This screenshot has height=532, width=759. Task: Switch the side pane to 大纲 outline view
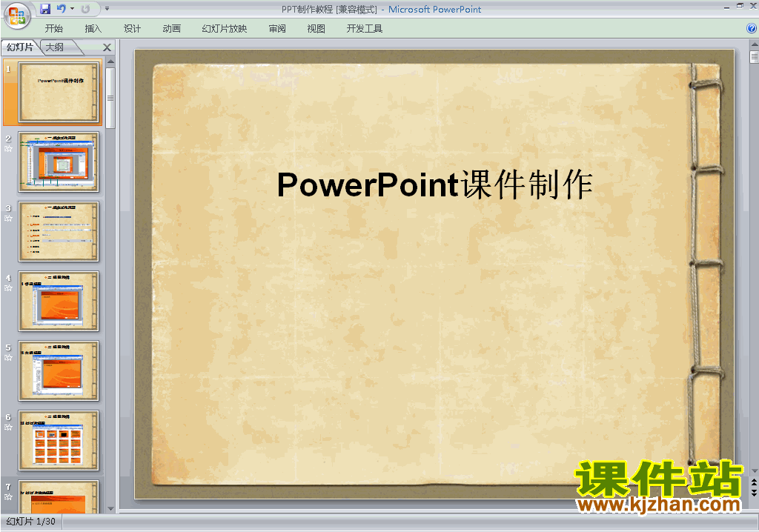(55, 47)
